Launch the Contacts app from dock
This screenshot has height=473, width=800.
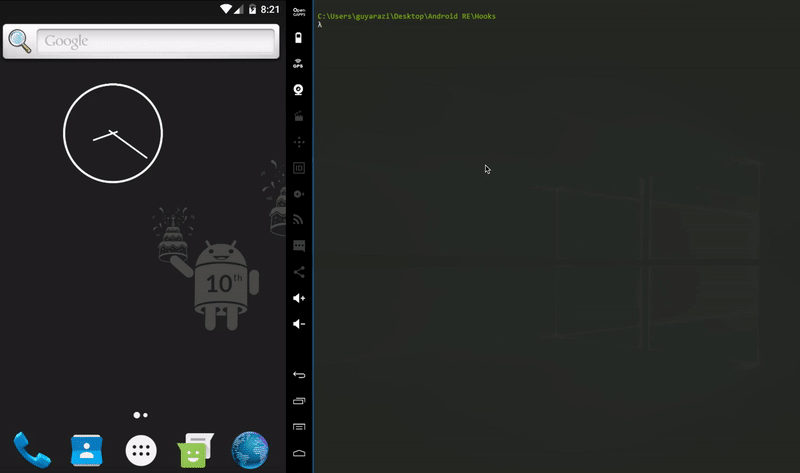(86, 450)
